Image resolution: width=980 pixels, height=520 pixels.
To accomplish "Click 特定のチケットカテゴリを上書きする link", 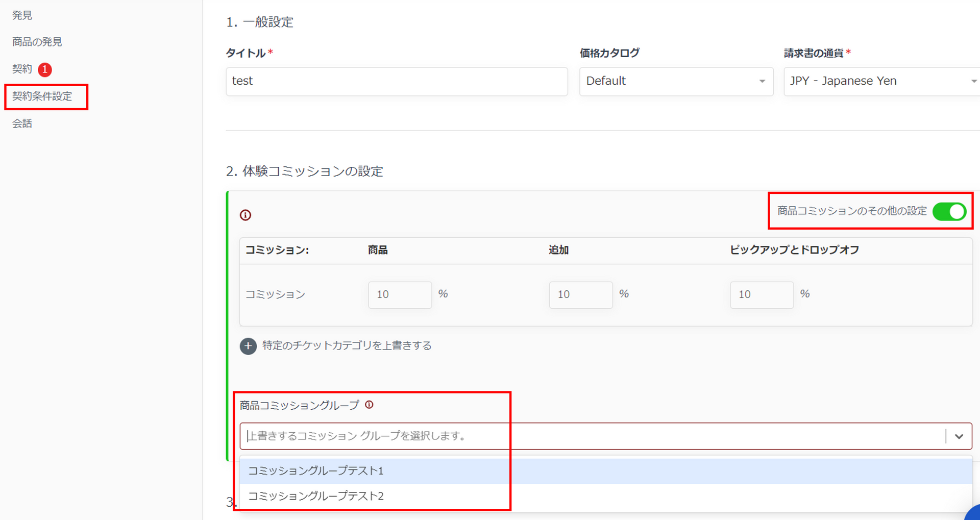I will [x=347, y=345].
